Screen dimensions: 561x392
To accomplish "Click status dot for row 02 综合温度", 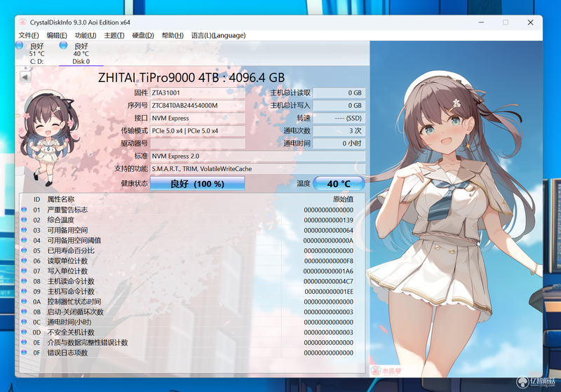I will [x=24, y=220].
